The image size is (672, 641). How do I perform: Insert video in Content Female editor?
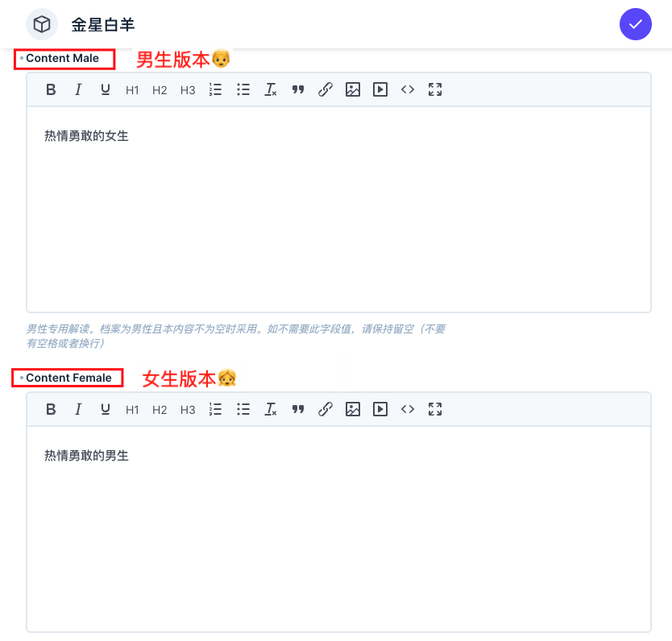click(x=380, y=410)
